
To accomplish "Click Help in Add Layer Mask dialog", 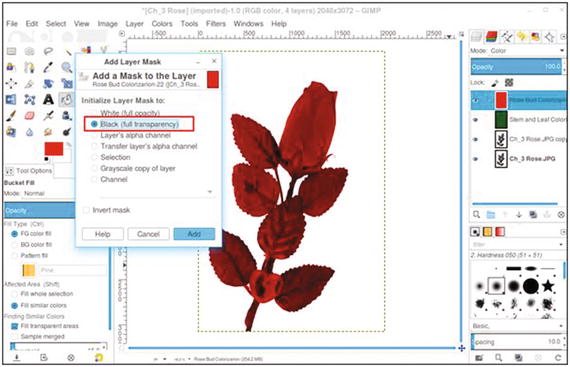I will [x=103, y=234].
